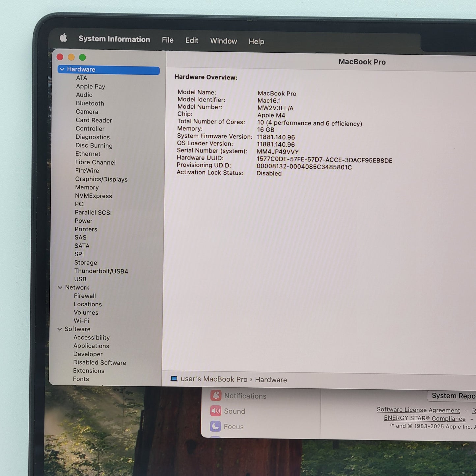
Task: Select Graphics/Displays in the sidebar
Action: [x=101, y=179]
